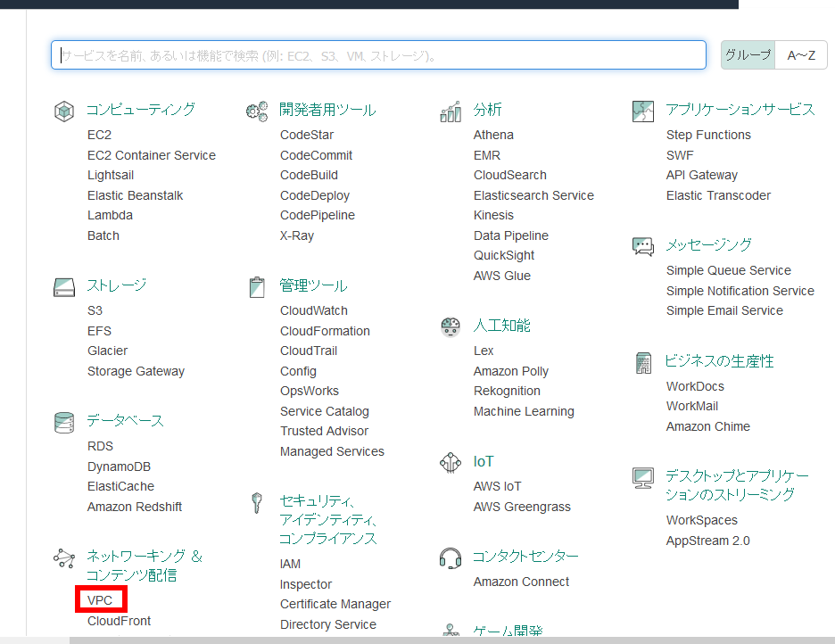Open the Trusted Advisor service

(325, 431)
